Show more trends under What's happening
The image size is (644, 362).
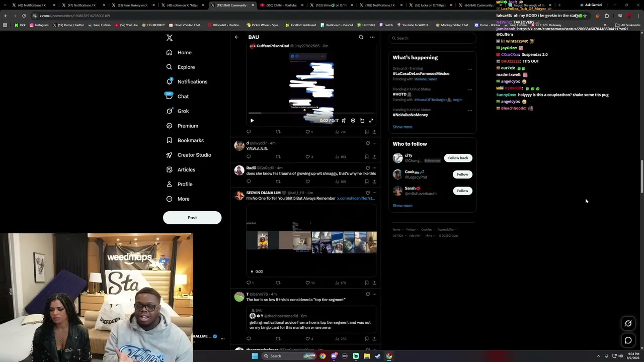click(x=403, y=127)
